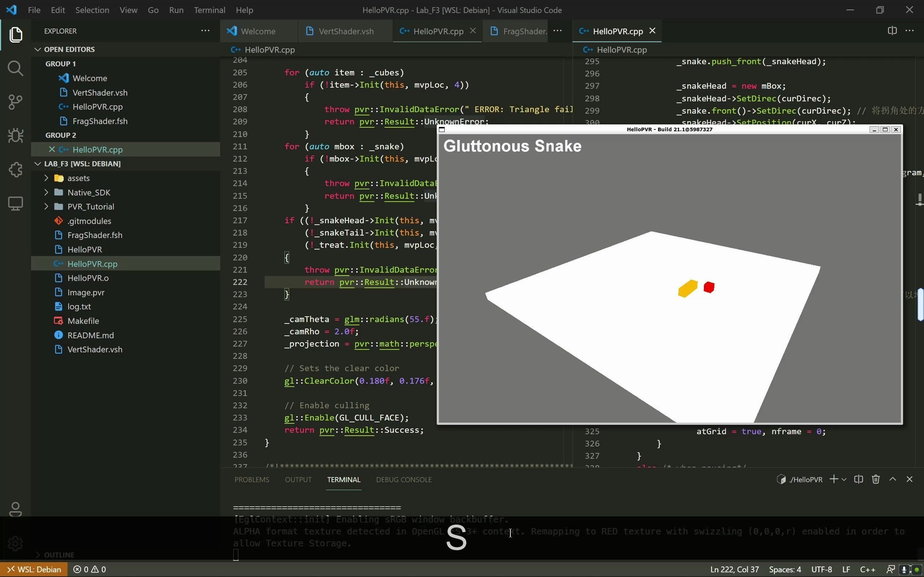This screenshot has height=577, width=924.
Task: Click the C++ language mode indicator
Action: [x=867, y=569]
